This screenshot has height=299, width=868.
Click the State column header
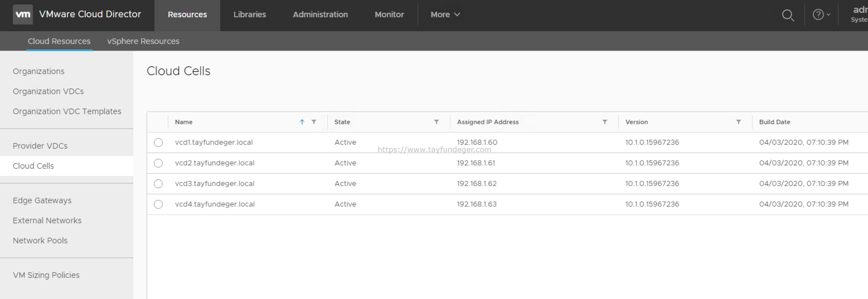pos(342,122)
